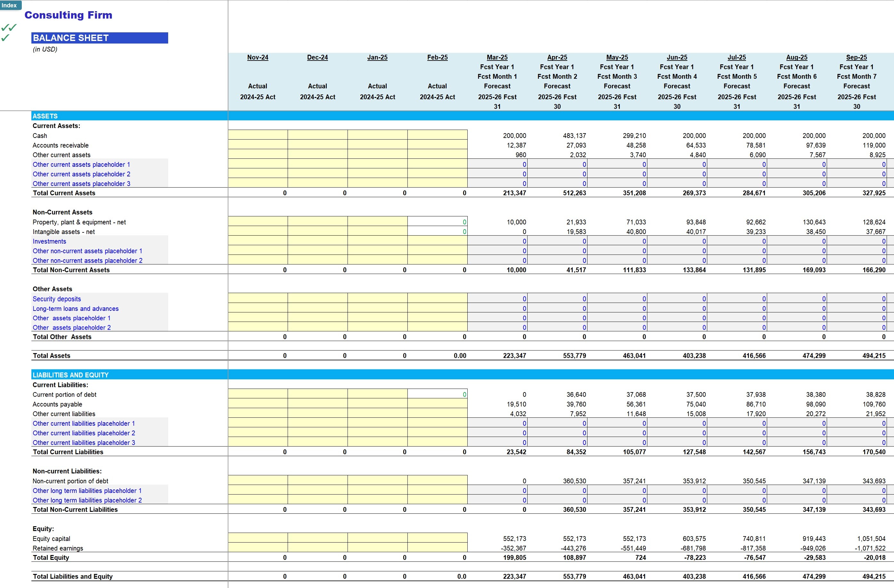Select Other current liabilities placeholder 2 label

[x=84, y=433]
